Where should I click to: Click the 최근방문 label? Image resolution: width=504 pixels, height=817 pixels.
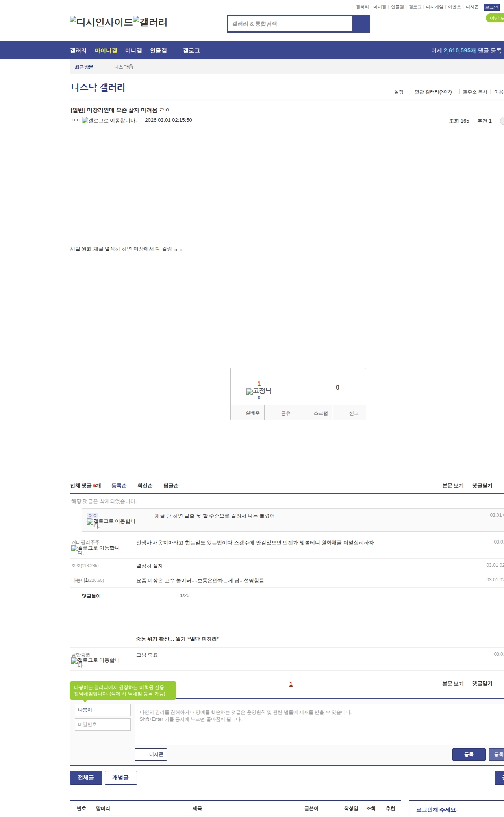point(84,67)
